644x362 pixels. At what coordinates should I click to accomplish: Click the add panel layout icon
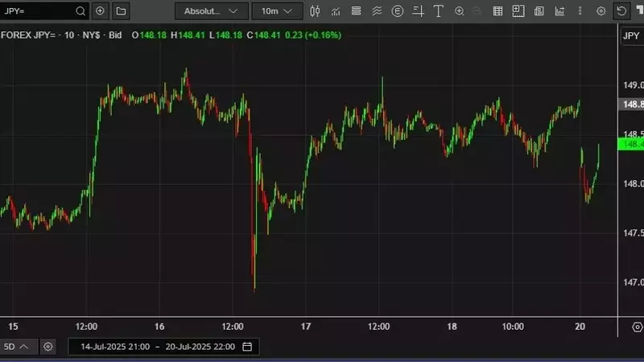pos(518,11)
